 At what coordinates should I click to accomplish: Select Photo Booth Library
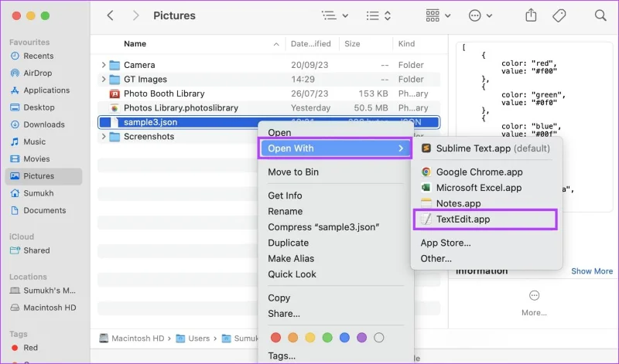tap(268, 94)
